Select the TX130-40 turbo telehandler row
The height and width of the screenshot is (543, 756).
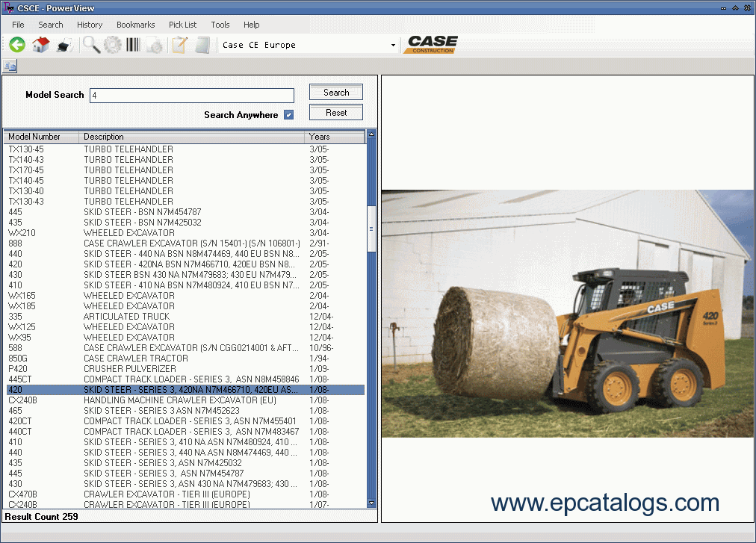tap(185, 191)
